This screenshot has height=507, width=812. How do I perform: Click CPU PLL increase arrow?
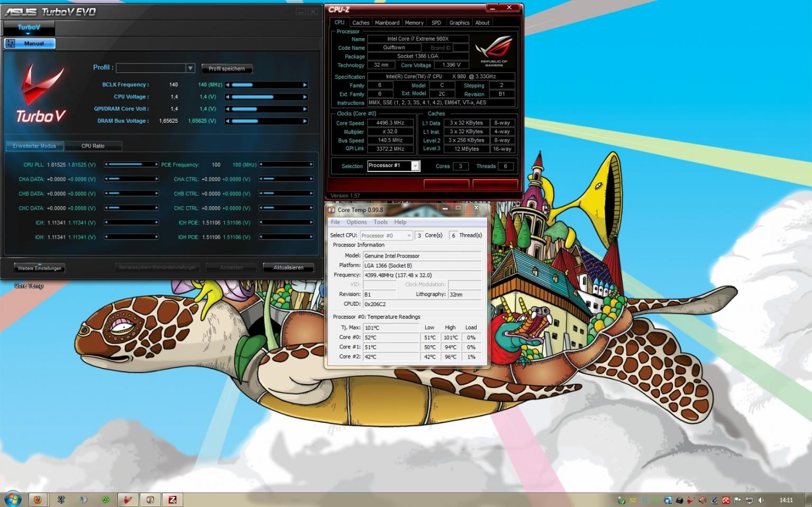pos(156,164)
